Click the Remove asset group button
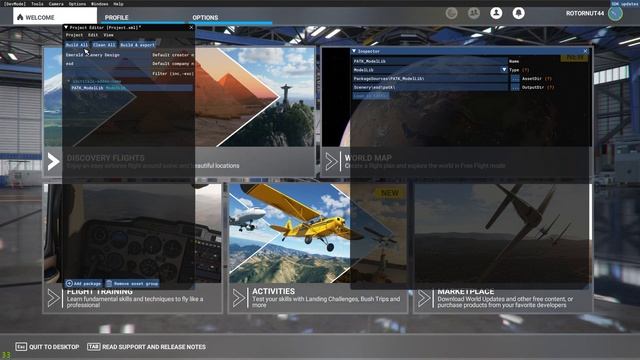Screen dimensions: 640x360 point(132,283)
